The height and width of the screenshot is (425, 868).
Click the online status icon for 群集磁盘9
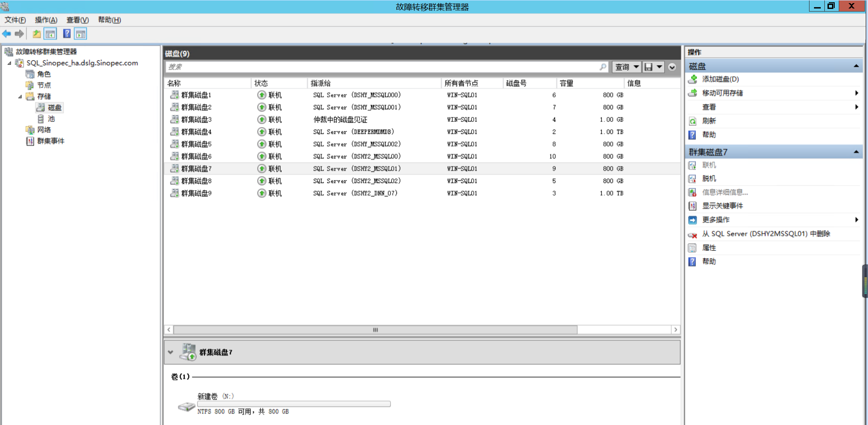point(261,193)
